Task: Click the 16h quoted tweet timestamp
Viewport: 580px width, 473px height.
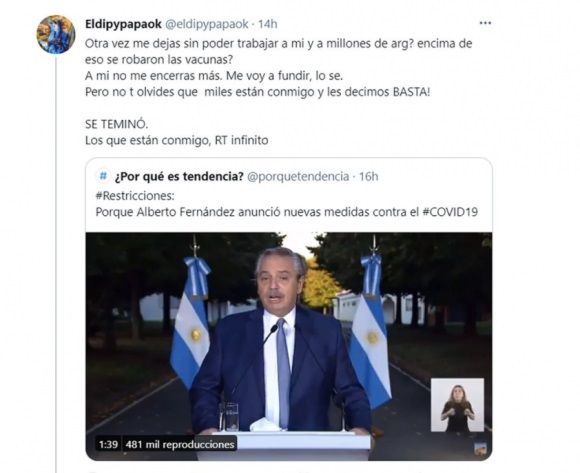Action: 368,176
